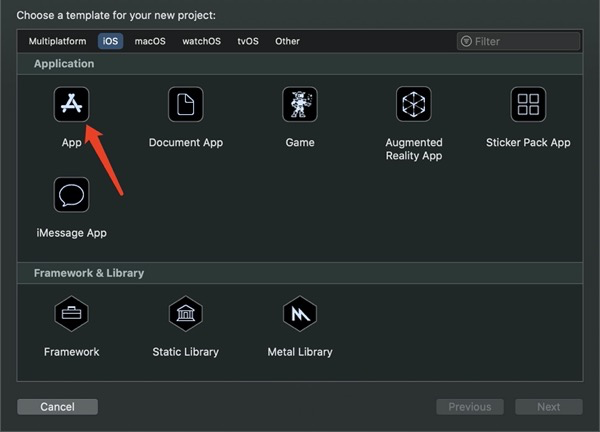600x432 pixels.
Task: Click the Previous button
Action: click(470, 407)
